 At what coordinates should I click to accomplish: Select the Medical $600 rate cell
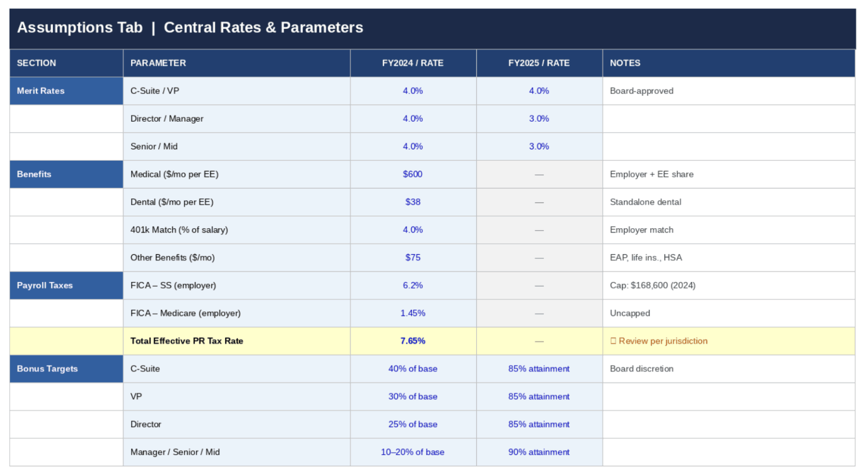pyautogui.click(x=413, y=174)
